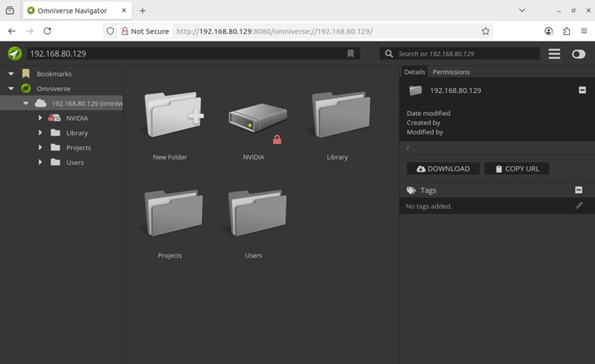
Task: Click the path field showing 192.168.80.129
Action: pyautogui.click(x=193, y=54)
